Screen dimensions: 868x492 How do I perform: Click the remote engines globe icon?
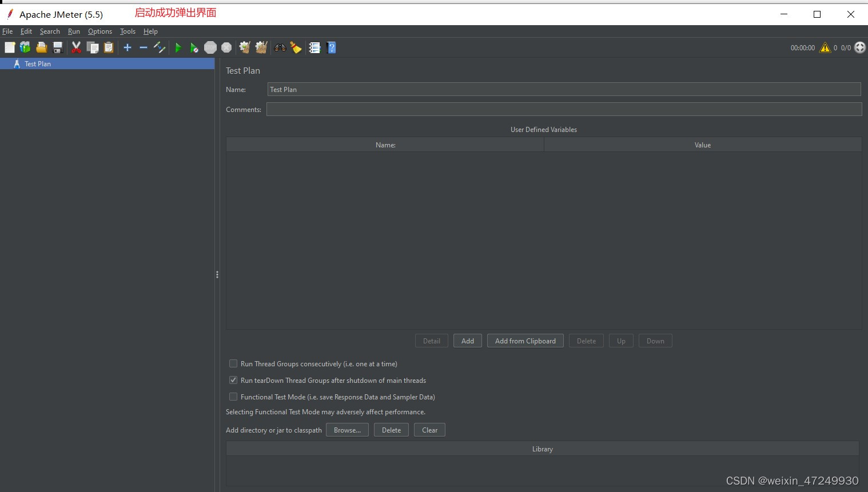[860, 47]
